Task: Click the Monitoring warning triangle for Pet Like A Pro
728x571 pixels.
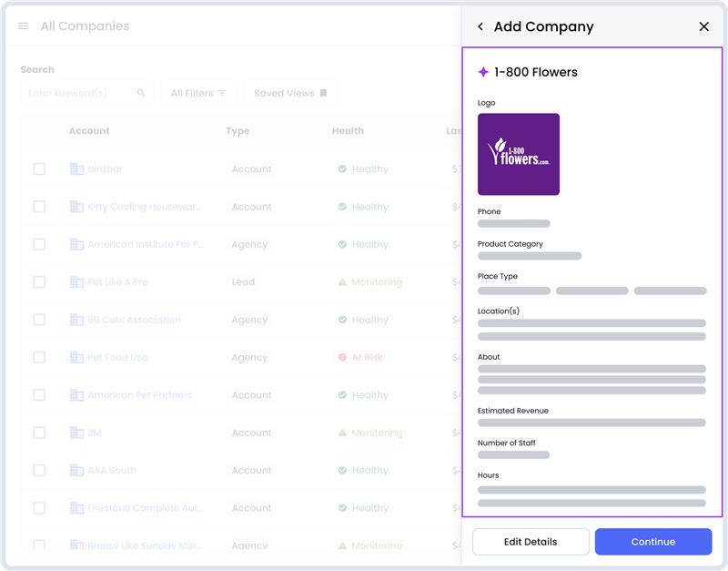Action: 342,281
